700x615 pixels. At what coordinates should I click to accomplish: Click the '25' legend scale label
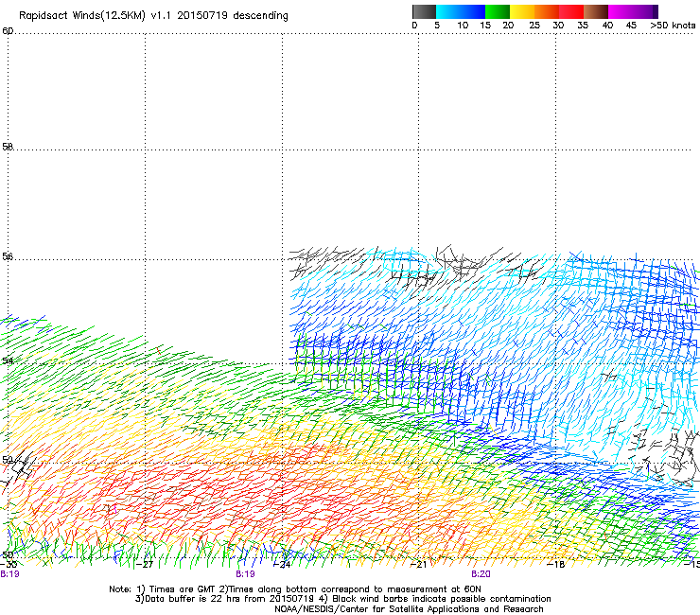click(x=534, y=25)
